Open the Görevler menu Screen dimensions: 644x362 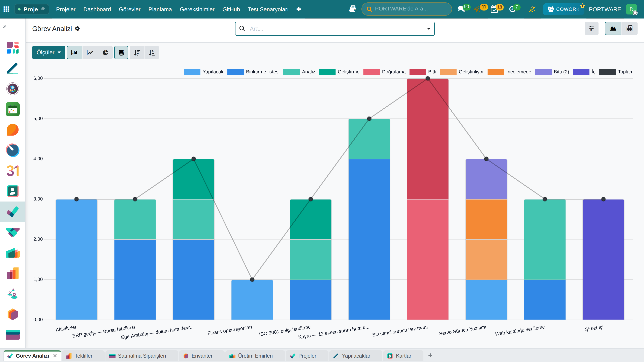(x=130, y=9)
